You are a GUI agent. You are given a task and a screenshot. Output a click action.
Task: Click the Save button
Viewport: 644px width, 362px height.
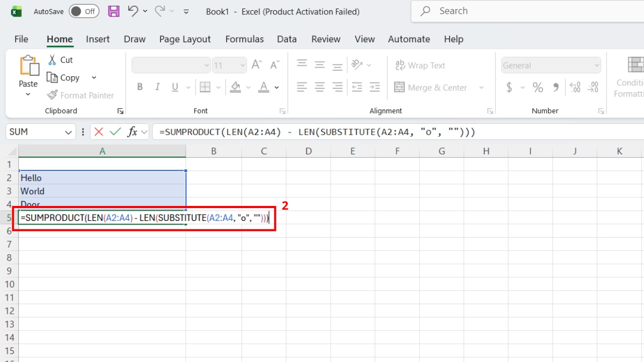tap(113, 11)
